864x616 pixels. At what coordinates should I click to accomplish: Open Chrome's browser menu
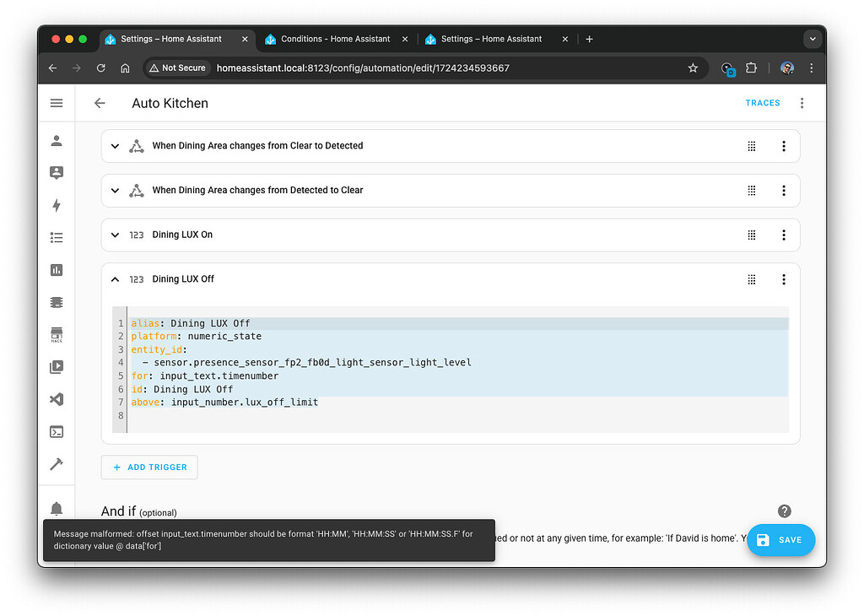(811, 68)
